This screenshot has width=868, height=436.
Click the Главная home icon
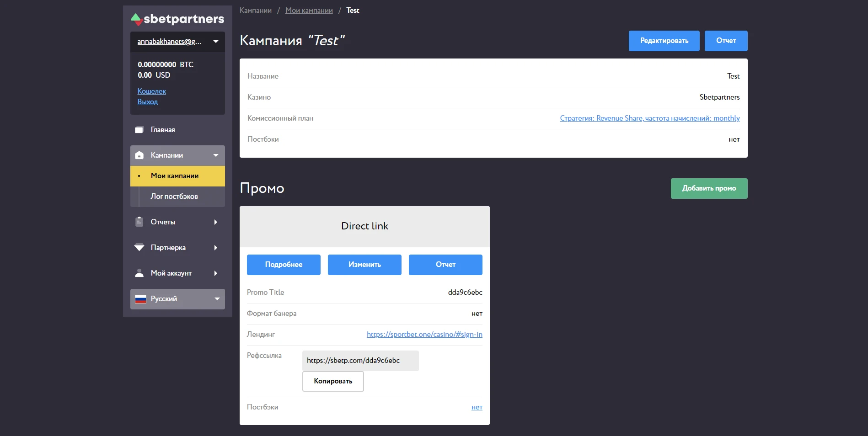[x=139, y=130]
